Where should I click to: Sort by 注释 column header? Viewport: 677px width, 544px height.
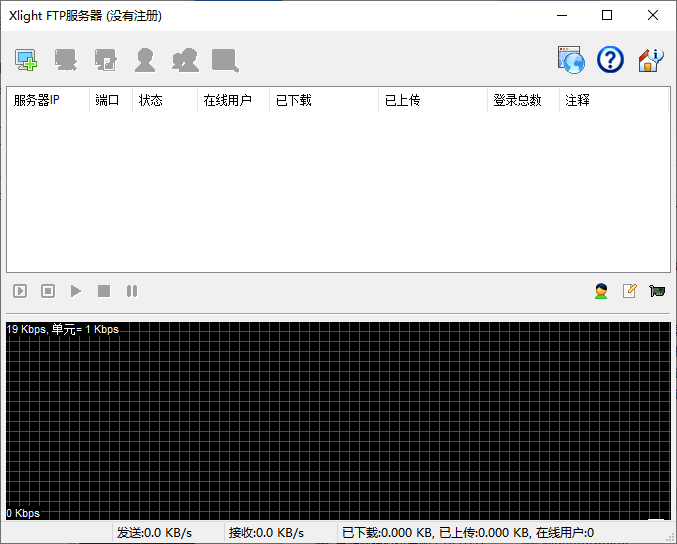(x=614, y=100)
